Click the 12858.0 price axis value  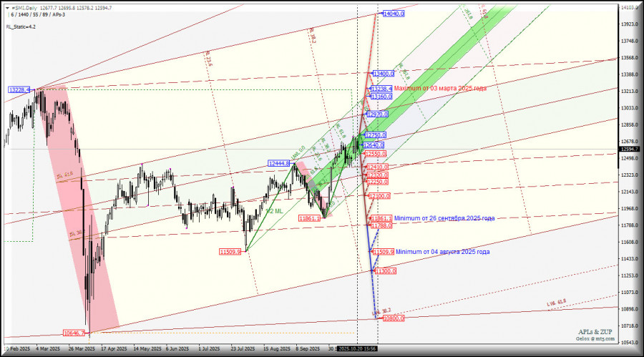tap(629, 124)
